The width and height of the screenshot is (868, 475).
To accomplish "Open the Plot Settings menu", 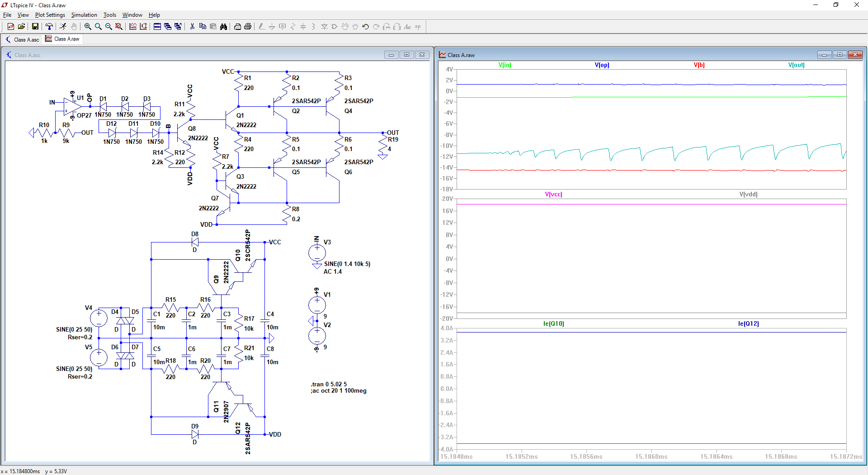I will (x=50, y=15).
